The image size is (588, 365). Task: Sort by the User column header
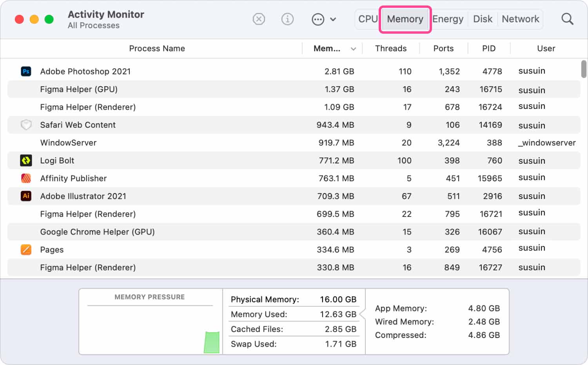(x=546, y=49)
